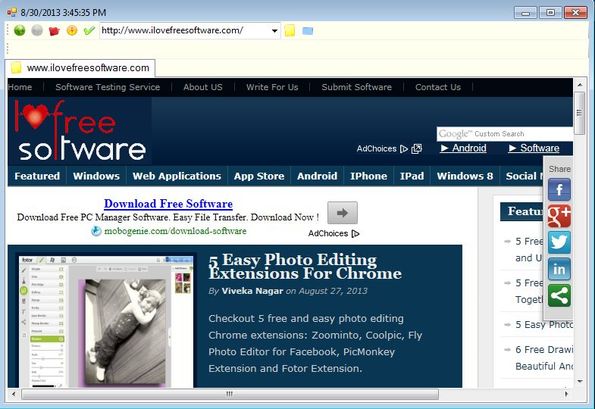
Task: Open 5 Easy Photo Editing Extensions article
Action: tap(305, 266)
